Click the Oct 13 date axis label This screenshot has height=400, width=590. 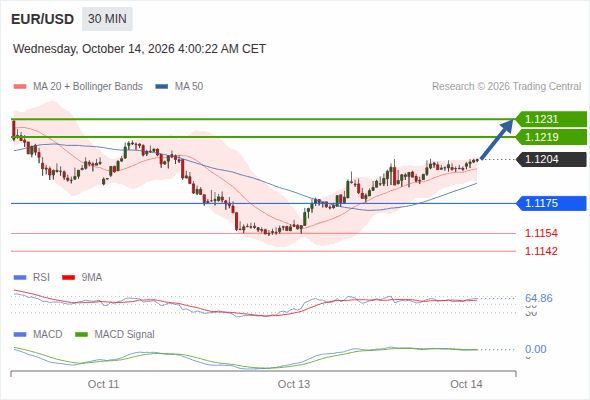click(294, 384)
